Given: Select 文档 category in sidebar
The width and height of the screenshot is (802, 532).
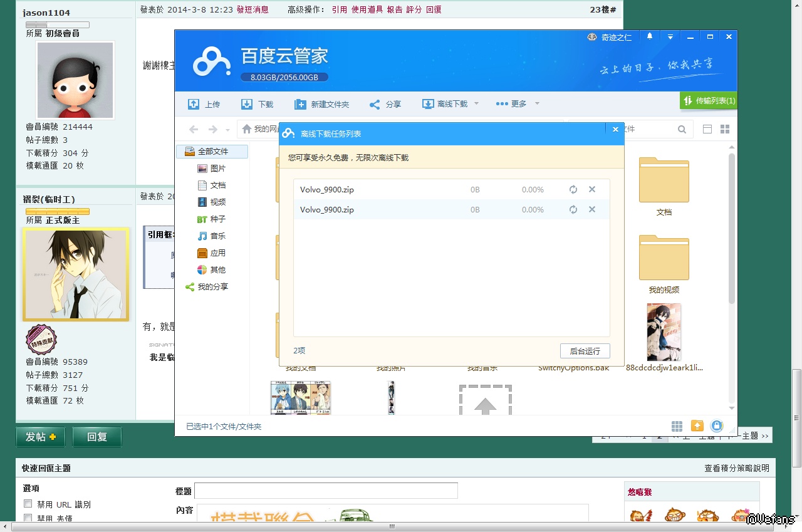Looking at the screenshot, I should pyautogui.click(x=212, y=185).
